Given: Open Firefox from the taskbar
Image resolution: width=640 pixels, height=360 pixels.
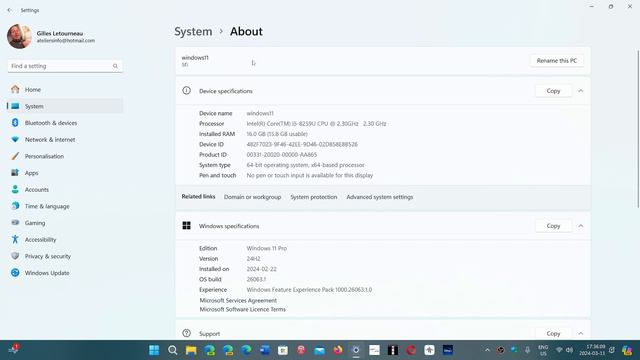Looking at the screenshot, I should [338, 350].
